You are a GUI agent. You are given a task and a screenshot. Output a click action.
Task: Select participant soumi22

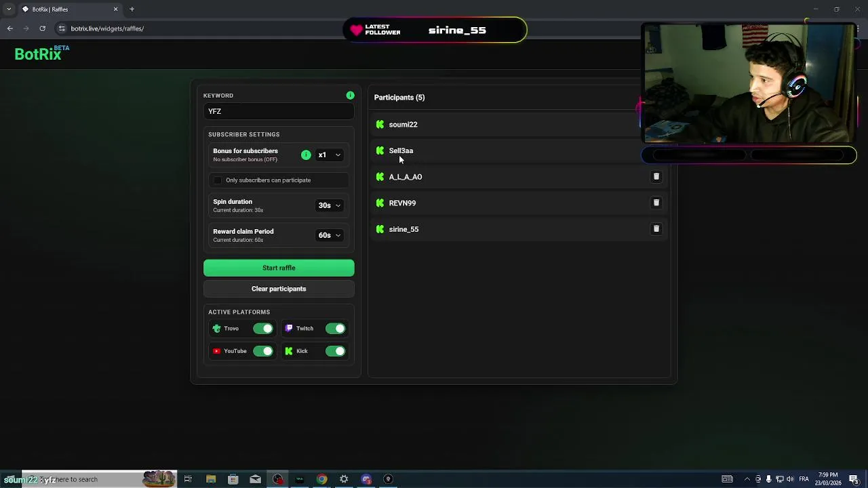pos(519,125)
